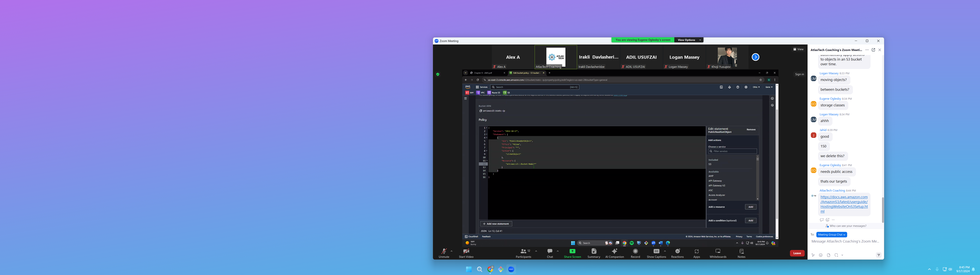This screenshot has width=980, height=275.
Task: Show the next participants with the blue arrow
Action: (755, 57)
